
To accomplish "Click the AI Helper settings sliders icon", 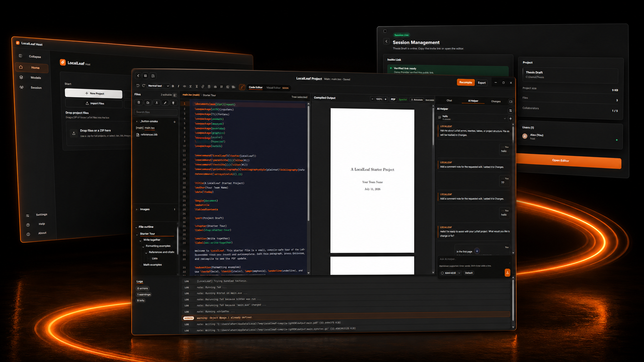I will (x=510, y=110).
